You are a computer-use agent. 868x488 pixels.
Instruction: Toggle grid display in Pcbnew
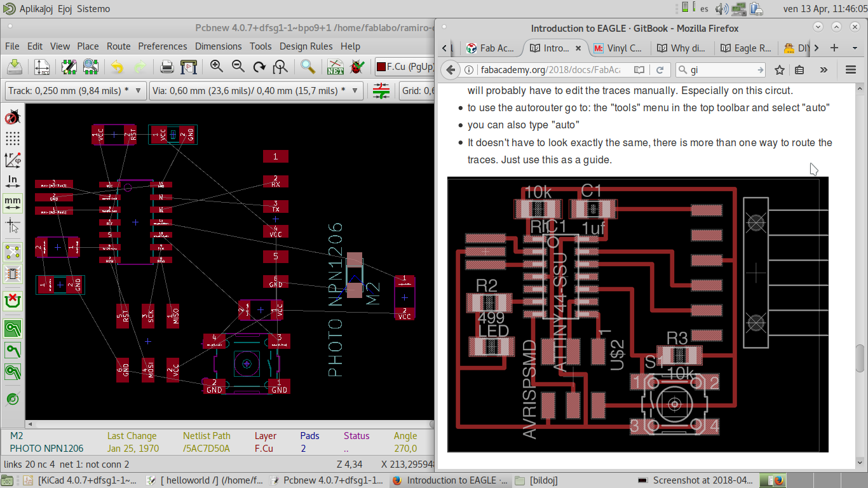pos(12,139)
